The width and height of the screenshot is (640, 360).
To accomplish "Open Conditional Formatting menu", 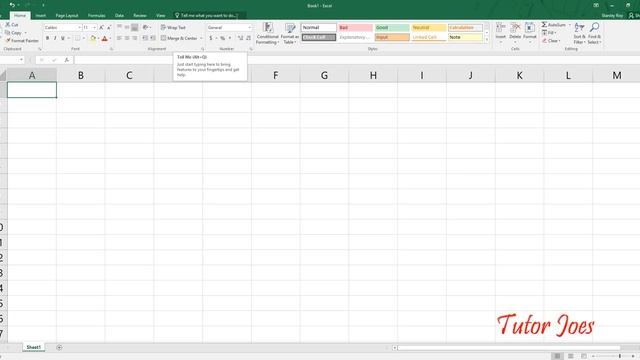I will coord(268,33).
